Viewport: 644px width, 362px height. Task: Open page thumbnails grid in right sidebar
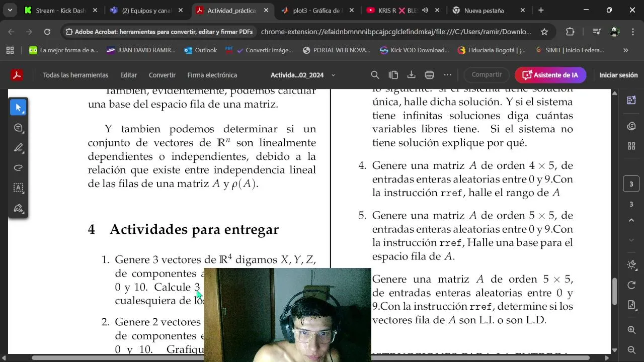point(631,146)
